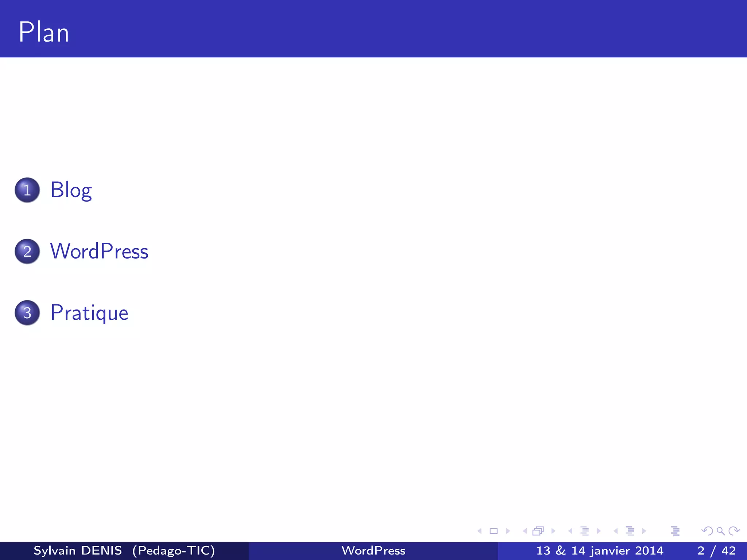The image size is (747, 560).
Task: Click the go back curved arrow
Action: click(x=707, y=531)
